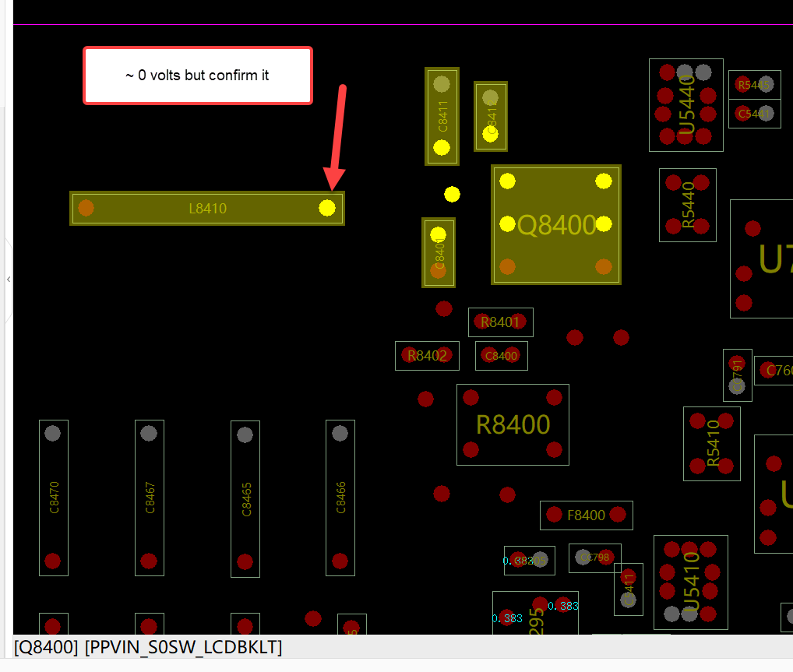Viewport: 793px width, 672px height.
Task: Click the R5445 resistor
Action: [x=755, y=85]
